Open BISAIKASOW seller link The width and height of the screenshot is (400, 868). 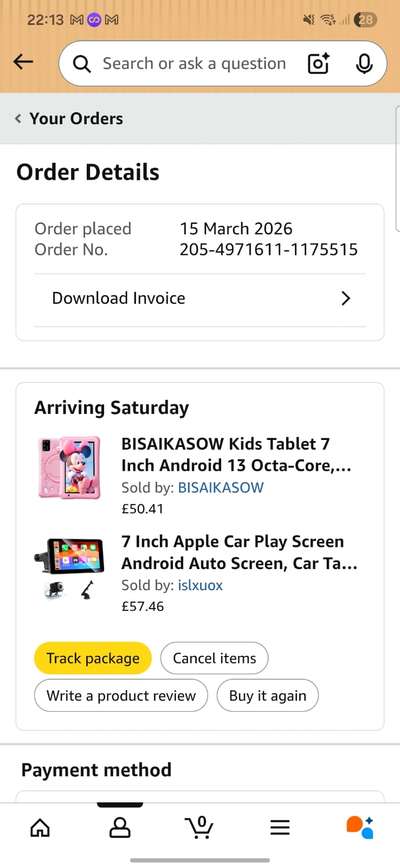point(221,488)
